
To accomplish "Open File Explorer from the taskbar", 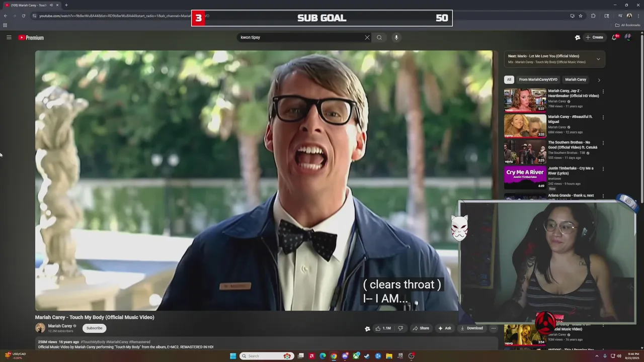I will click(389, 356).
